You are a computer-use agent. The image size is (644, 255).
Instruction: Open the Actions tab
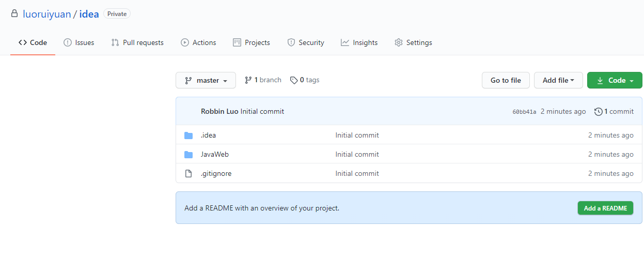[198, 42]
